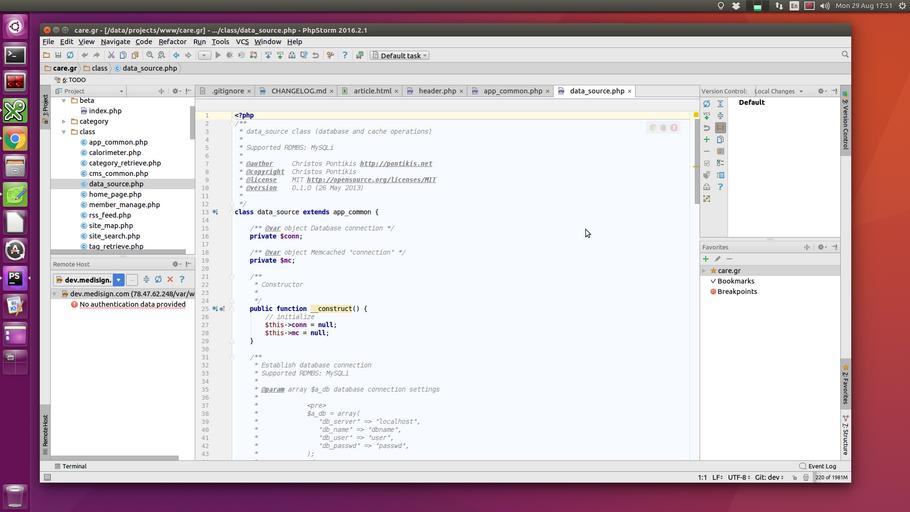The image size is (910, 512).
Task: Toggle the Structure side panel
Action: [x=845, y=435]
